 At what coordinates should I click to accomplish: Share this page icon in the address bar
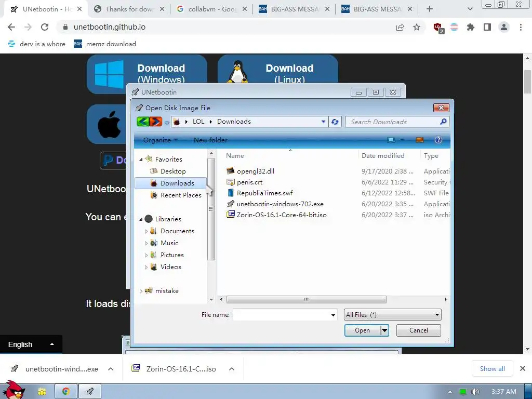tap(400, 27)
